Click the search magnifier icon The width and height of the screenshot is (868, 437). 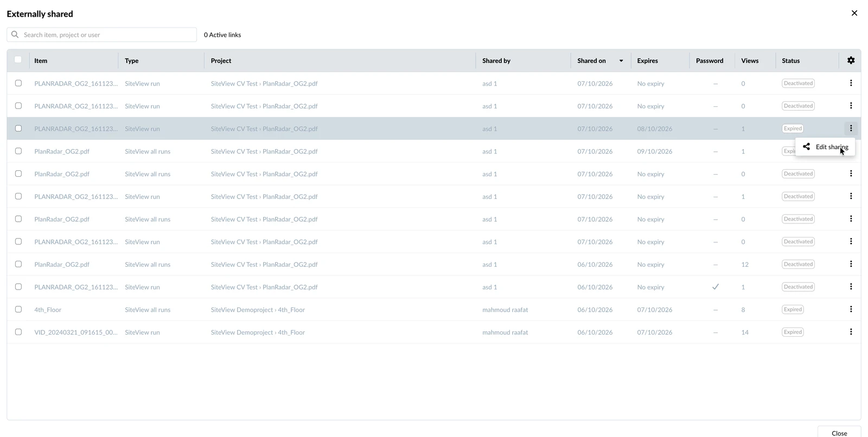(15, 35)
